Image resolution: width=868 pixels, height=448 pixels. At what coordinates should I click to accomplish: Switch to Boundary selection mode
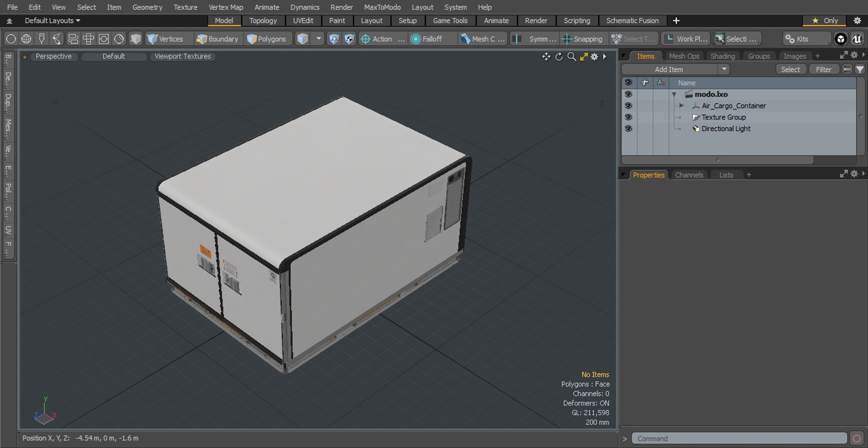click(217, 39)
